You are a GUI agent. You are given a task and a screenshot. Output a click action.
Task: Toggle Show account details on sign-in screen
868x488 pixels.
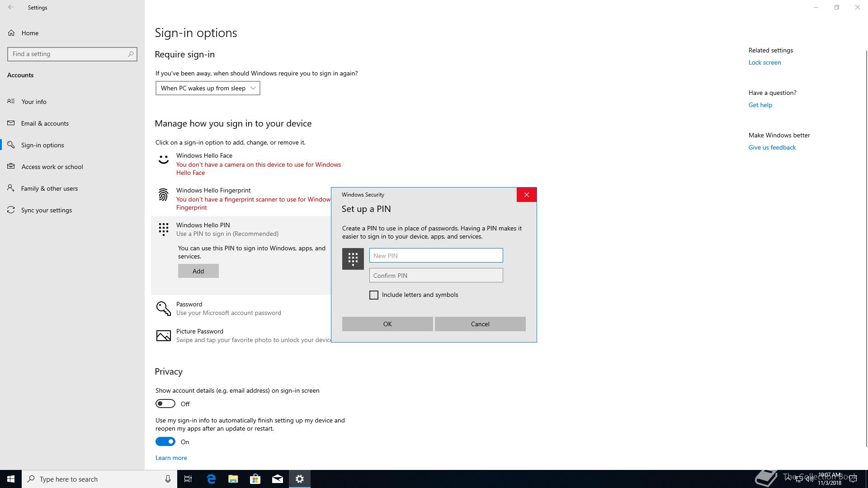click(x=165, y=404)
